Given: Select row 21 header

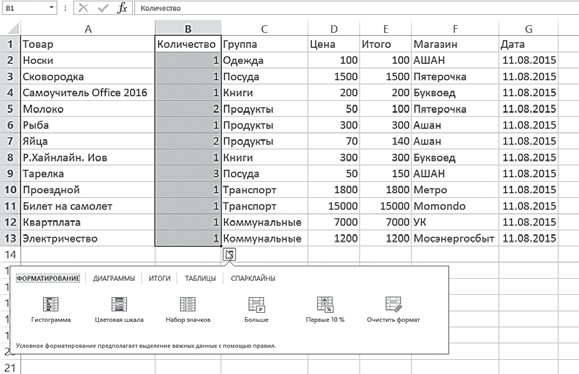Looking at the screenshot, I should tap(10, 368).
